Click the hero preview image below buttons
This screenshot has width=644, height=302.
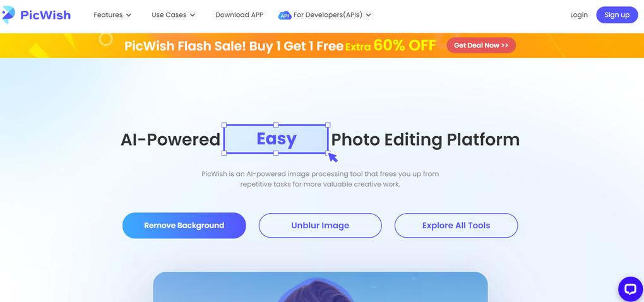point(320,287)
